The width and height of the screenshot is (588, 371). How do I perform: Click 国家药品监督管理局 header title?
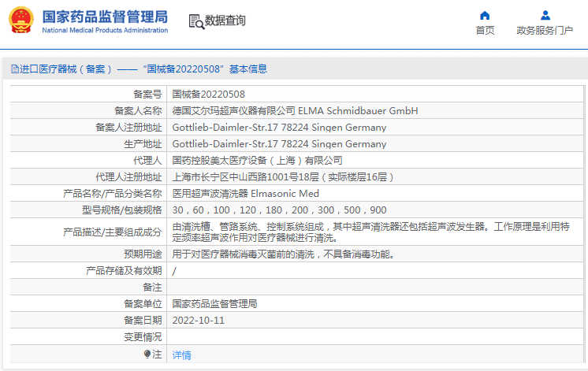point(105,17)
